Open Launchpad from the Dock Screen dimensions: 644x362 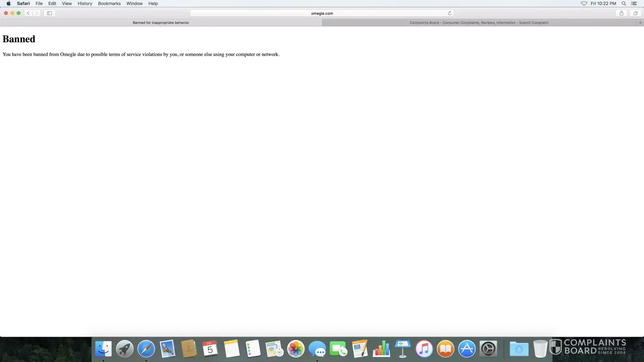click(x=125, y=349)
